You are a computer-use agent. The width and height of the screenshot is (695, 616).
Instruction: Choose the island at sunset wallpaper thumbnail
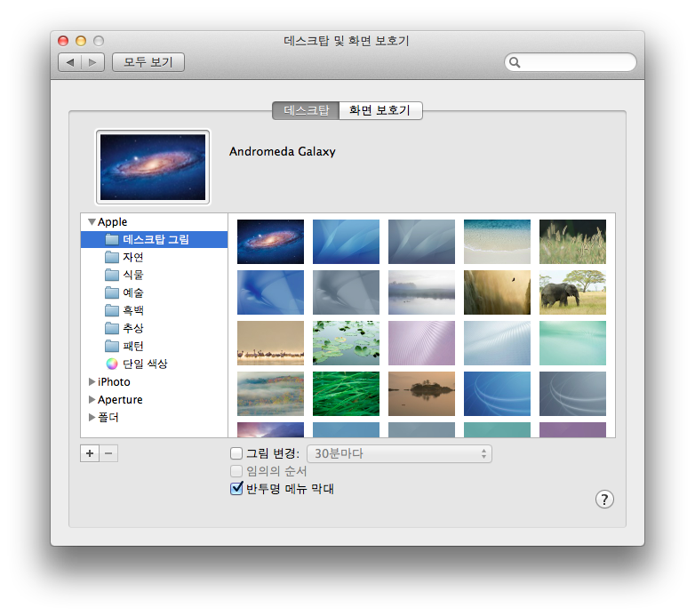tap(421, 394)
